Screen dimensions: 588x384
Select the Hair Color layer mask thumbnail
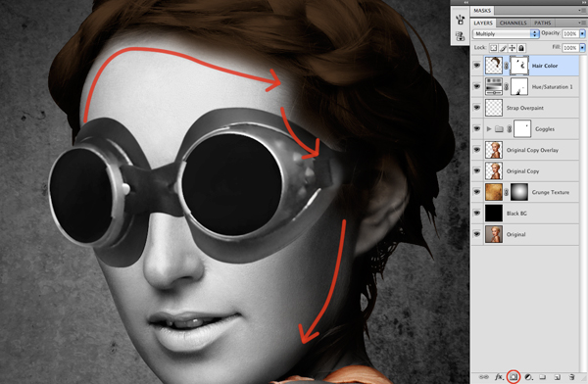[519, 66]
